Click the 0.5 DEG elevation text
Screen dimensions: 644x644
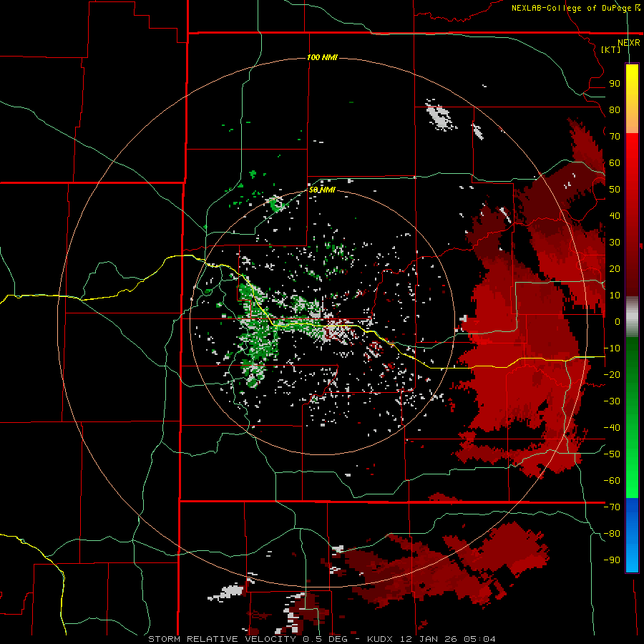(x=324, y=639)
